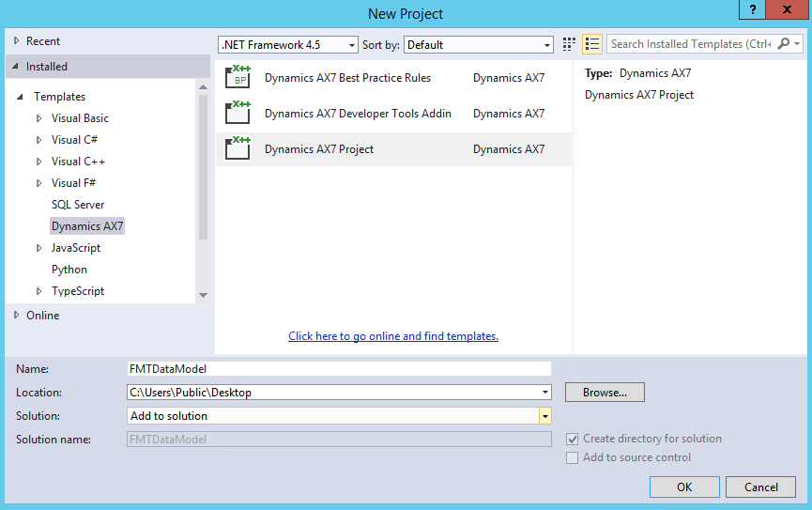
Task: Expand the Online section
Action: 16,316
